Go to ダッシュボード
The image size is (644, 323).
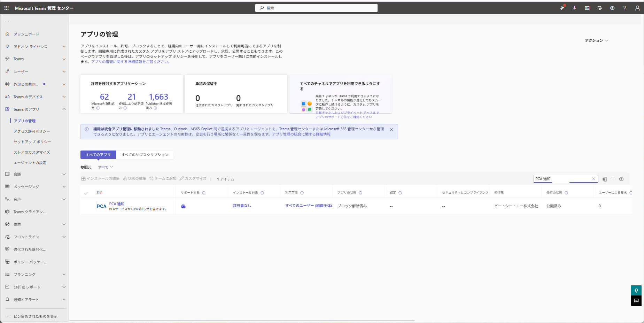tap(26, 34)
